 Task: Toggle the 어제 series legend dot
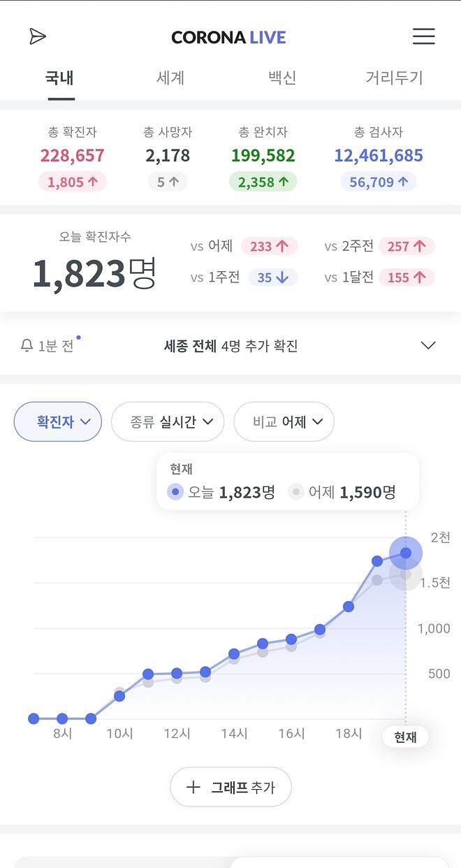point(296,492)
